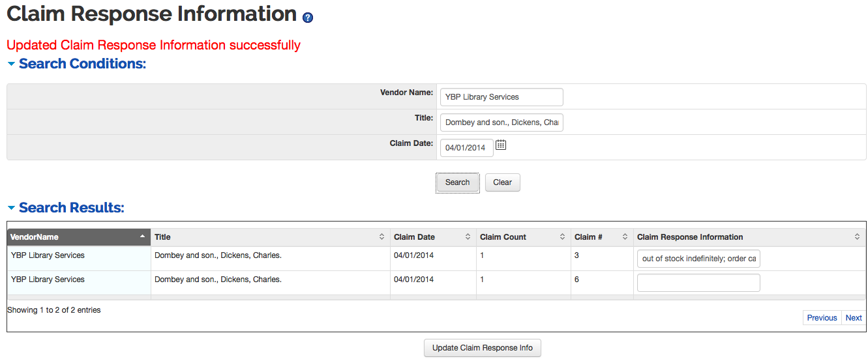Collapse the Search Conditions section
The width and height of the screenshot is (868, 359).
pos(11,64)
